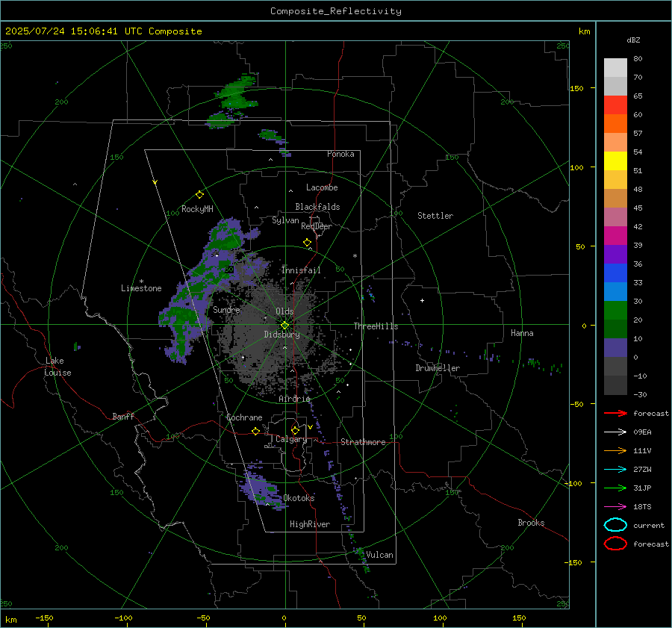Click the cyan current ellipse icon
This screenshot has height=628, width=672.
point(615,525)
